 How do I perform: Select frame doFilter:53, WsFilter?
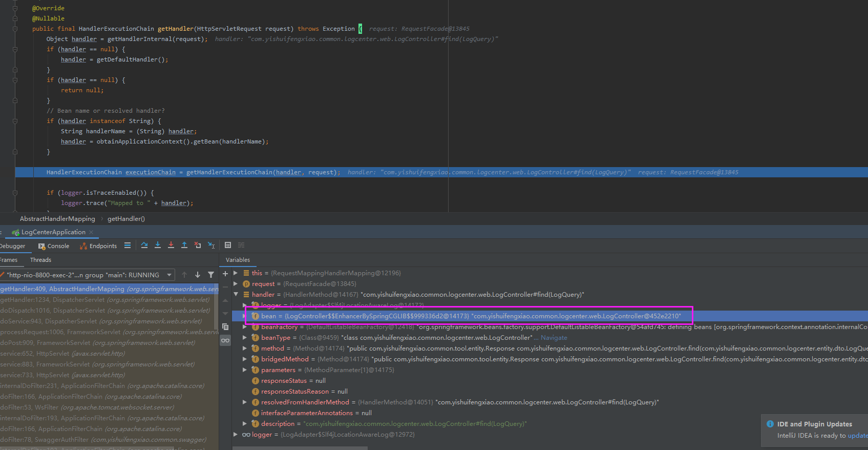tap(109, 407)
